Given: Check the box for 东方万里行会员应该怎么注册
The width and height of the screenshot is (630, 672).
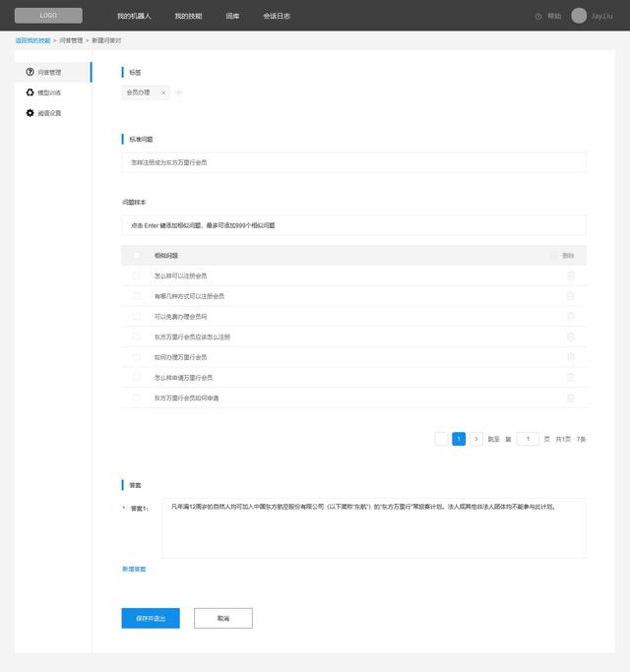Looking at the screenshot, I should (137, 336).
